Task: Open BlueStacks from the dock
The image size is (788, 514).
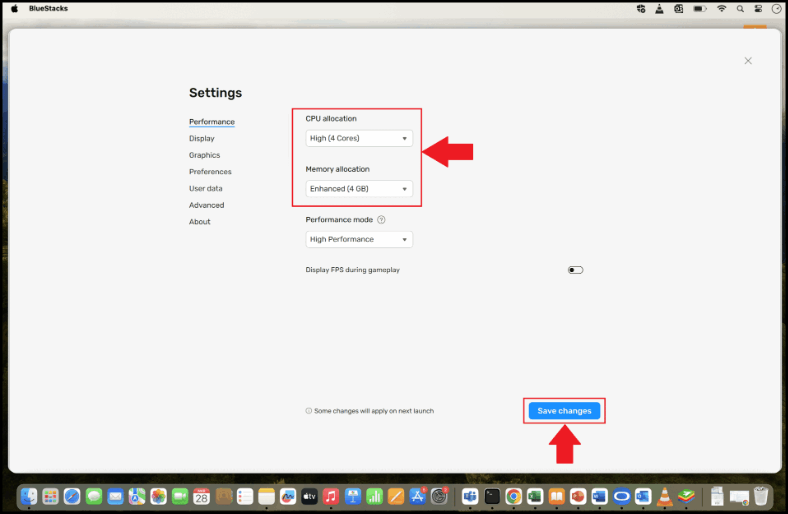Action: (x=686, y=497)
